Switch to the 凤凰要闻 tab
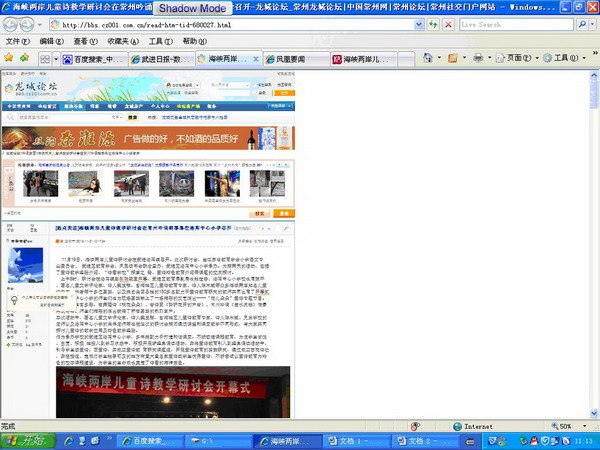Image resolution: width=600 pixels, height=450 pixels. point(297,59)
